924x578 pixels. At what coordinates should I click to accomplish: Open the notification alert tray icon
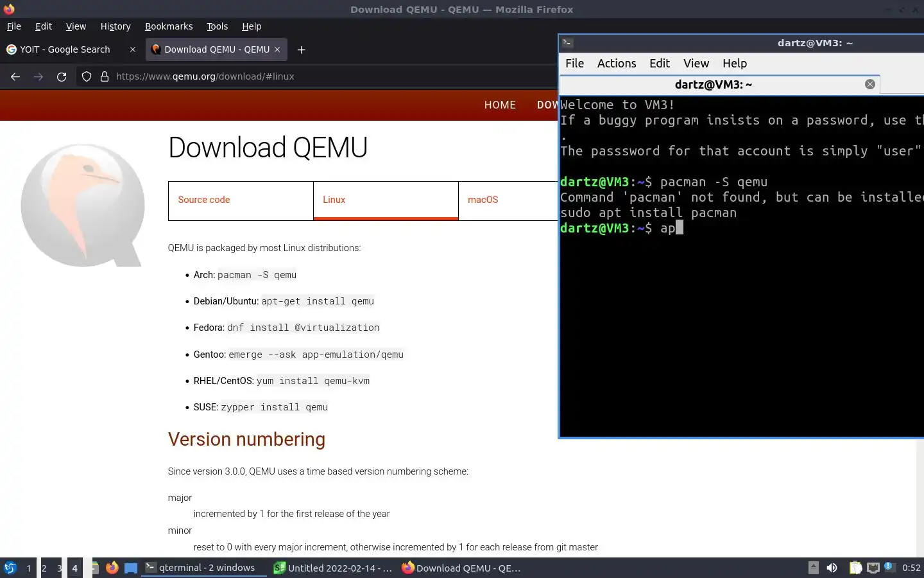889,566
